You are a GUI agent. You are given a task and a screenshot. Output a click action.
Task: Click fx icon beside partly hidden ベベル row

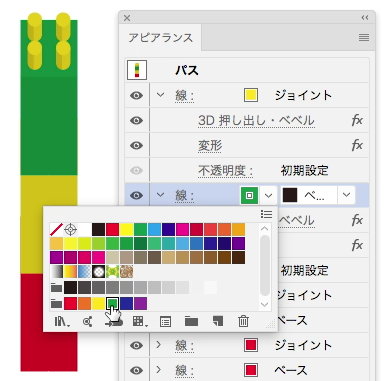pos(357,220)
